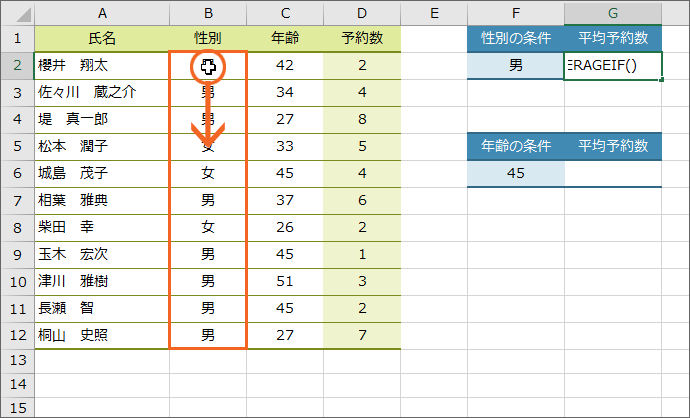The height and width of the screenshot is (418, 690).
Task: Select name cell 堤 真一郎
Action: [102, 120]
